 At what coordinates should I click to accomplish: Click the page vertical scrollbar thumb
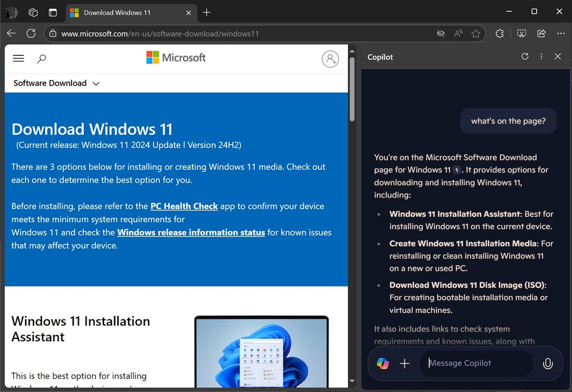click(352, 89)
